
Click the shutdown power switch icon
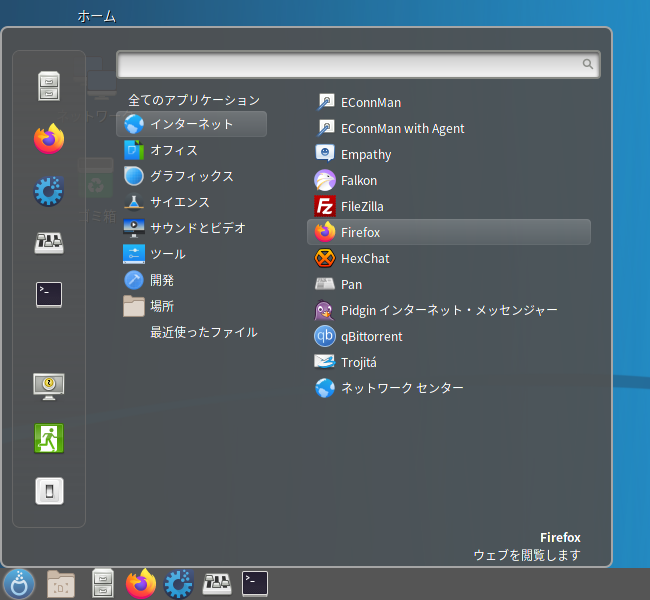coord(49,491)
